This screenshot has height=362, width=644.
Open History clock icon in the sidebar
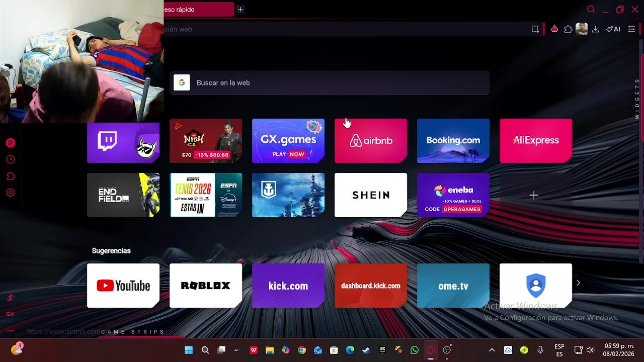tap(10, 159)
